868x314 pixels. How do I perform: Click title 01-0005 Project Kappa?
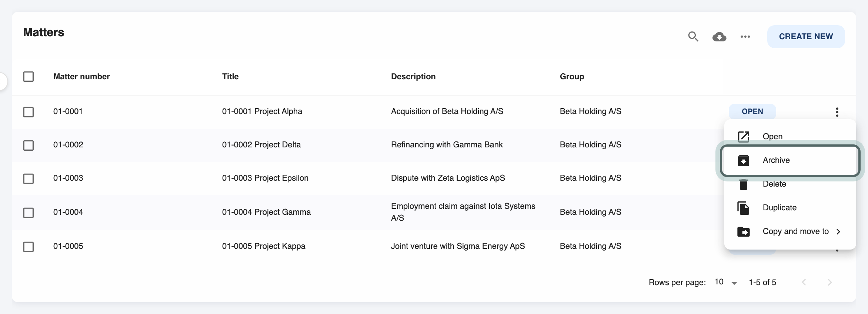click(x=264, y=246)
